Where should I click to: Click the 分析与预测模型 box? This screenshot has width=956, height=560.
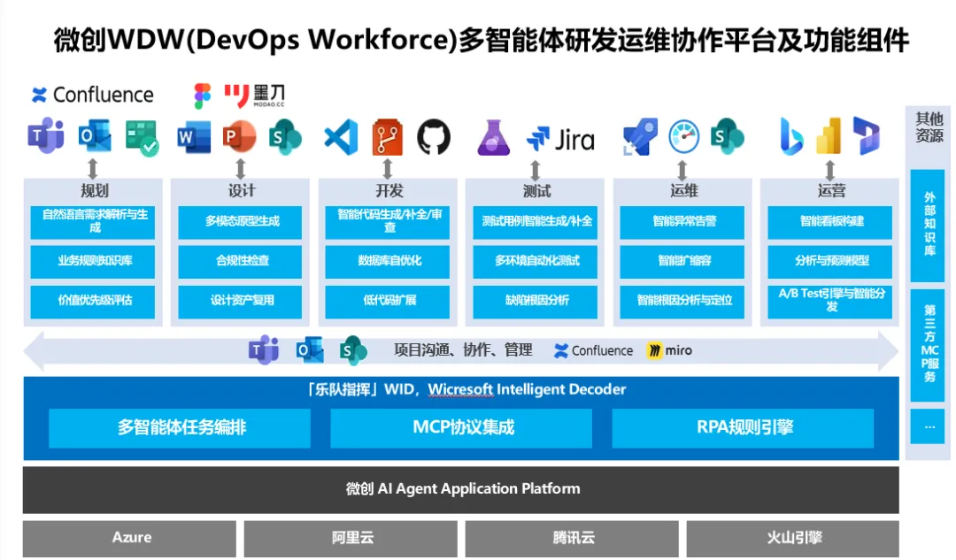point(829,261)
